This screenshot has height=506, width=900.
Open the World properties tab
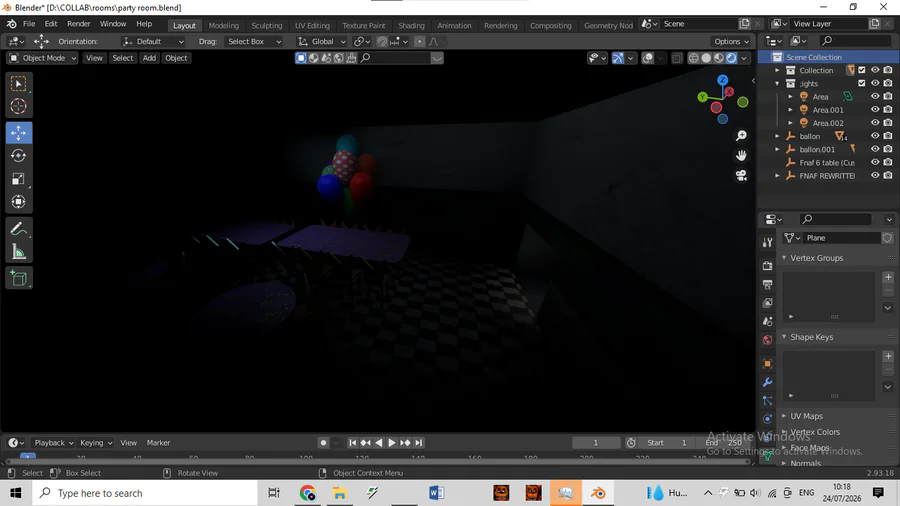tap(767, 340)
